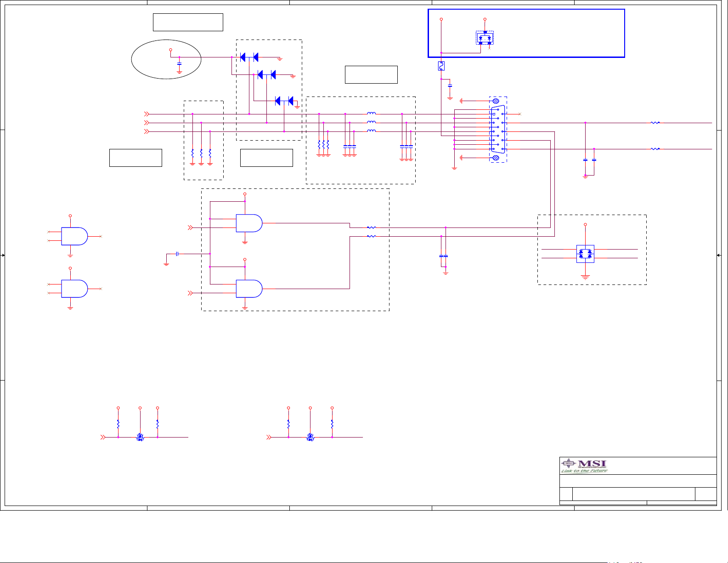Viewport: 728px width, 563px height.
Task: Select the lowest diode pair in the dashed box
Action: coord(284,101)
